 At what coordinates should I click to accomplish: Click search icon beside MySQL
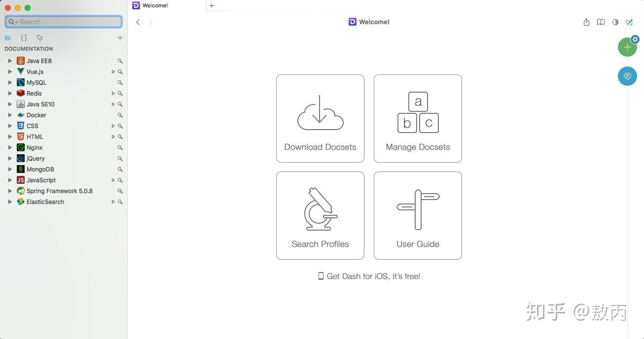[x=120, y=83]
